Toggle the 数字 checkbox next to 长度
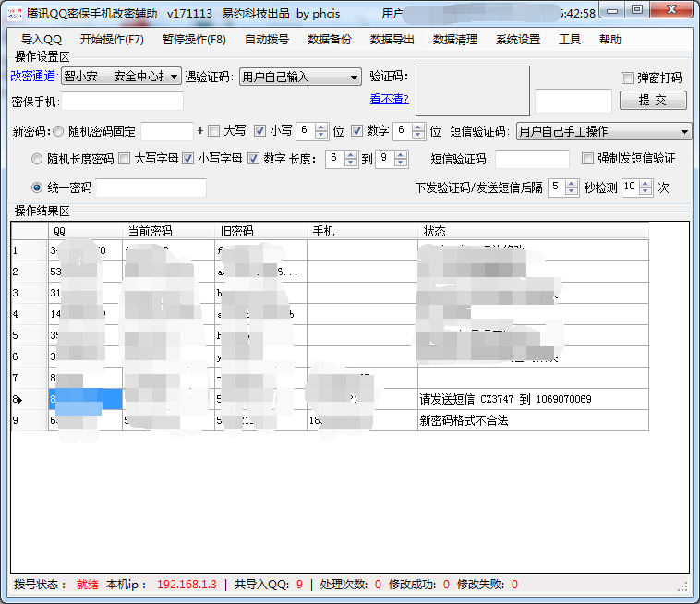Screen dimensions: 700x604 [x=254, y=159]
